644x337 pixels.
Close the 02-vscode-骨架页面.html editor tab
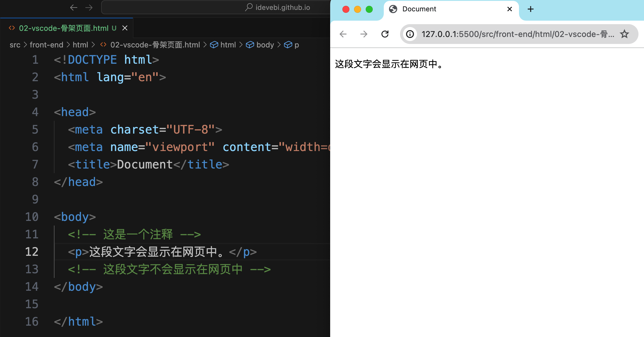click(125, 28)
